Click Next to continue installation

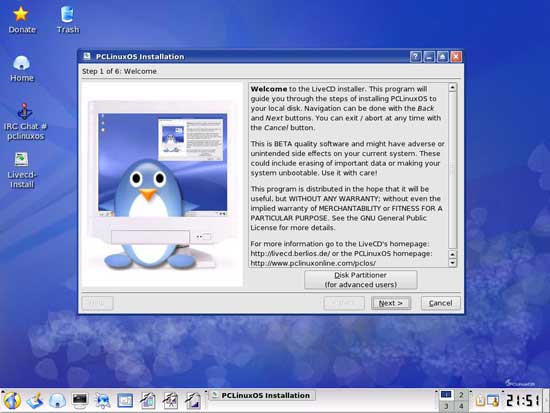391,303
